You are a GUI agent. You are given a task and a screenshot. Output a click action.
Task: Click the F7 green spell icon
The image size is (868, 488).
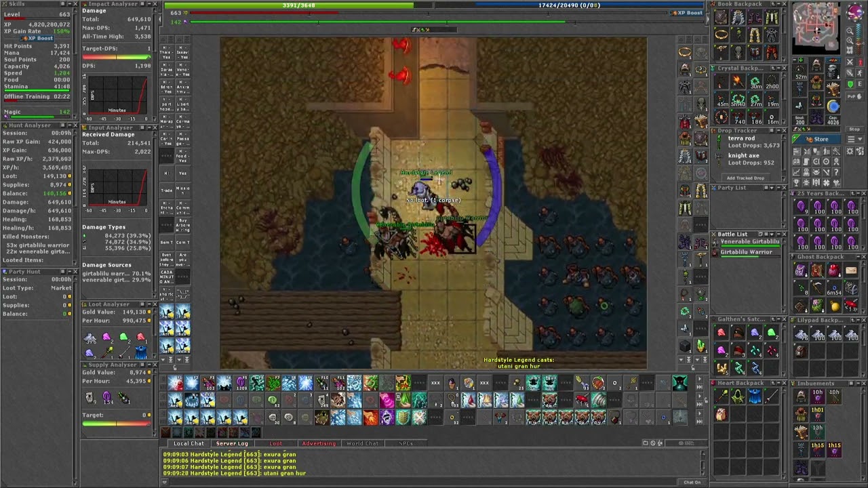coord(273,384)
